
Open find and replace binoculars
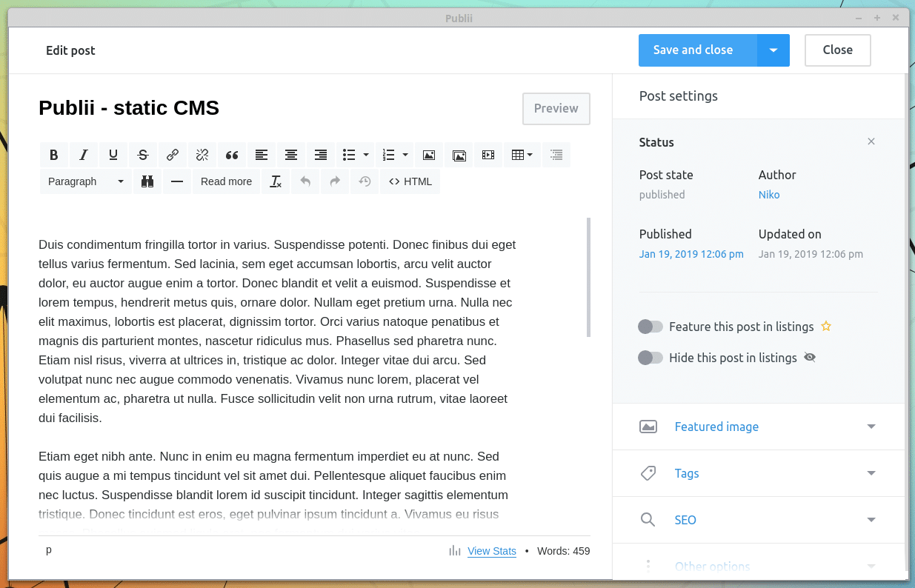(x=147, y=181)
